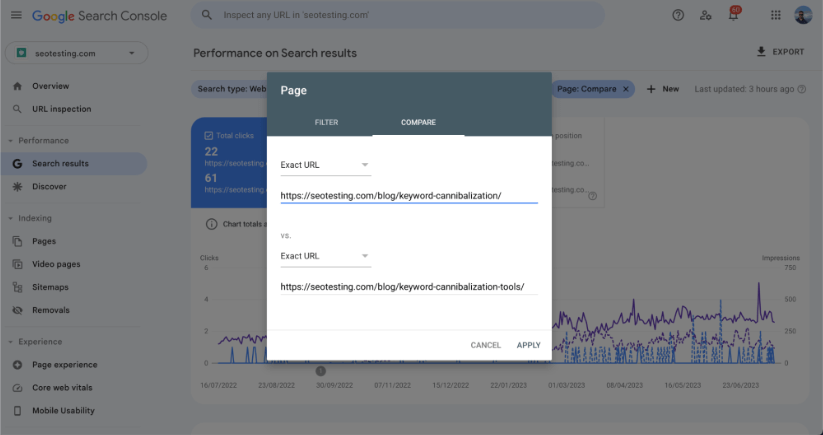This screenshot has width=823, height=435.
Task: Open Overview in sidebar
Action: coord(50,86)
